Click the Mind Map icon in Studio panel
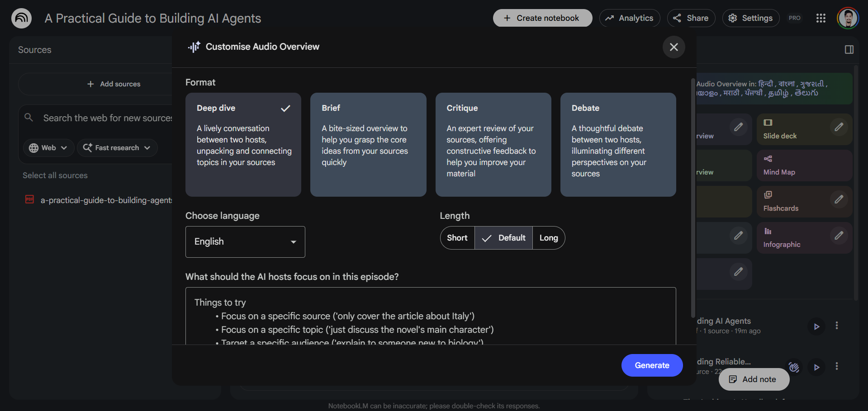Viewport: 868px width, 411px height. click(768, 159)
